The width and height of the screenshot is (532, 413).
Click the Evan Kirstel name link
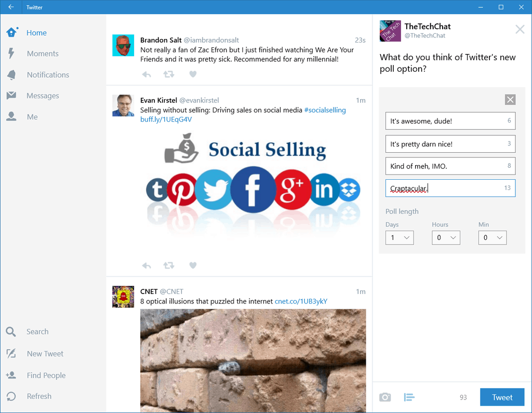[x=158, y=100]
